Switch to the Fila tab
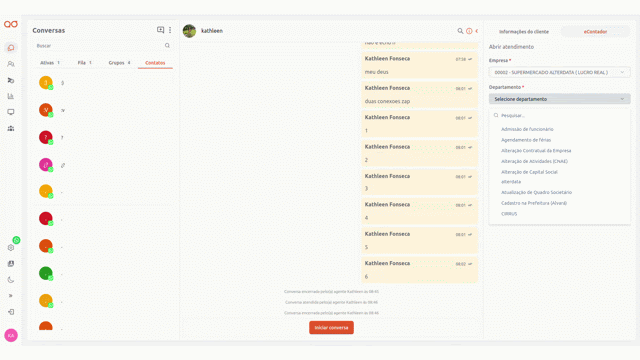 [x=84, y=63]
